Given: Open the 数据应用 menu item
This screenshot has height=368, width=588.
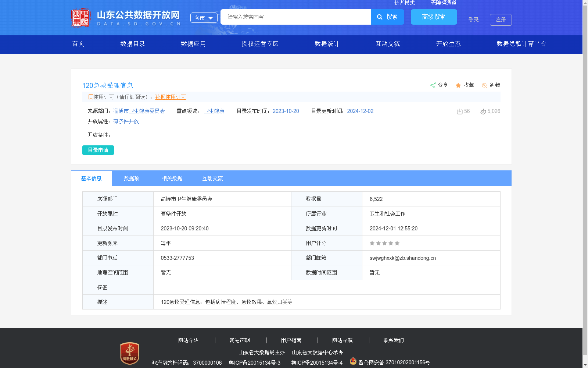Looking at the screenshot, I should point(193,44).
